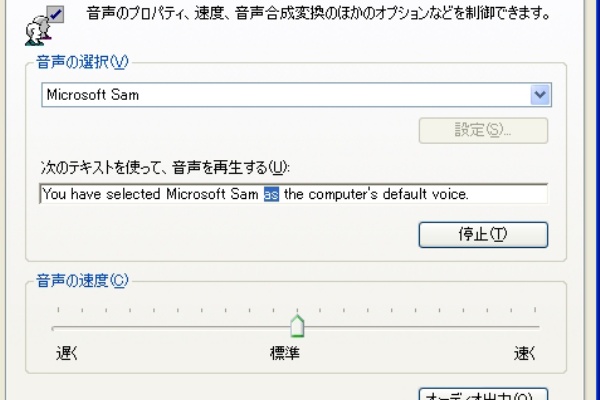Image resolution: width=600 pixels, height=400 pixels.
Task: Open the オーディオ出力(O) button
Action: click(x=483, y=394)
